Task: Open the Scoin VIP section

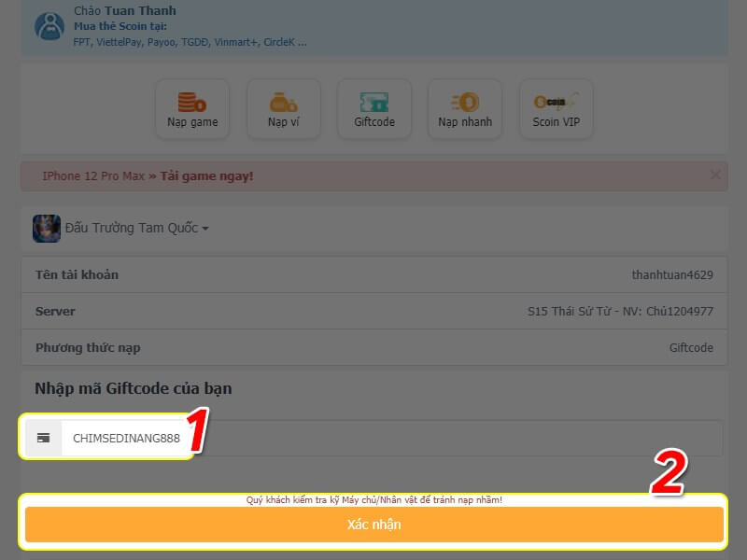Action: (x=555, y=108)
